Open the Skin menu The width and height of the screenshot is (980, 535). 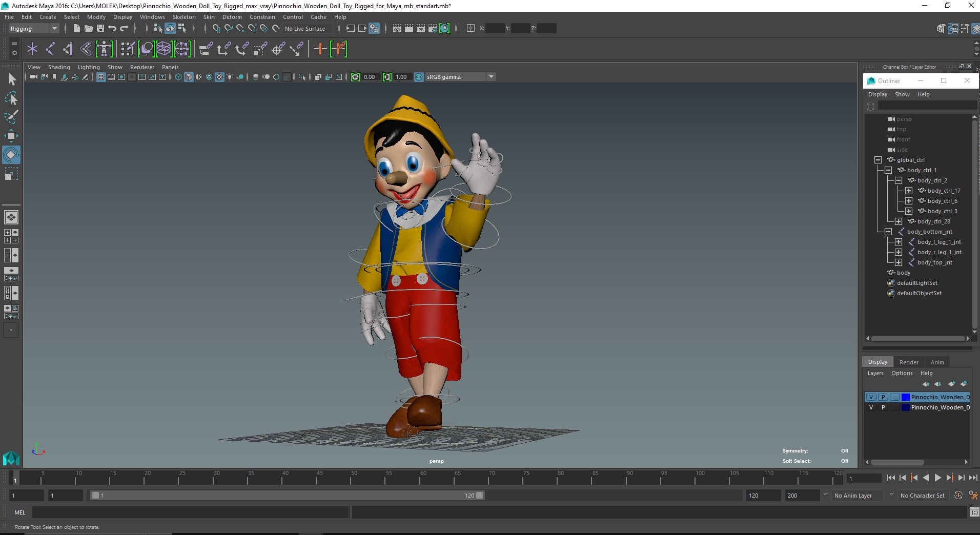[209, 17]
